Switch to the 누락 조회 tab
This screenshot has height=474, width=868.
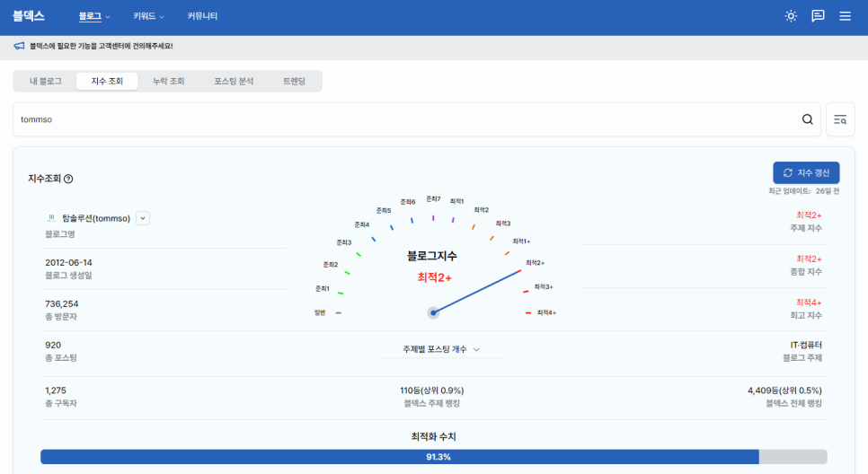click(168, 82)
